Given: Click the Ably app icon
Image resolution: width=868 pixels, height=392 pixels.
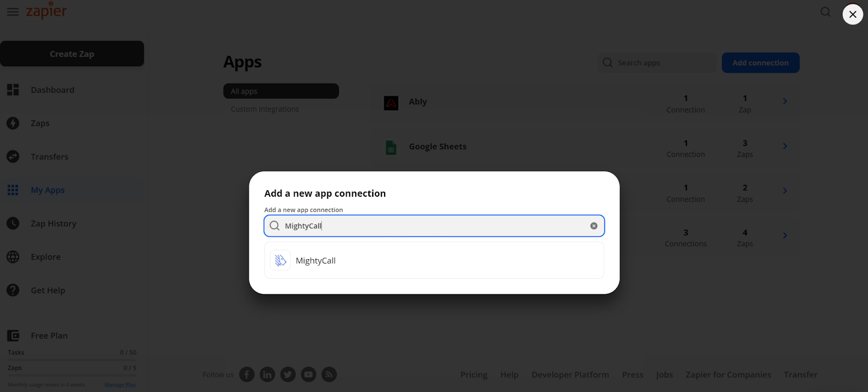Looking at the screenshot, I should [x=391, y=102].
